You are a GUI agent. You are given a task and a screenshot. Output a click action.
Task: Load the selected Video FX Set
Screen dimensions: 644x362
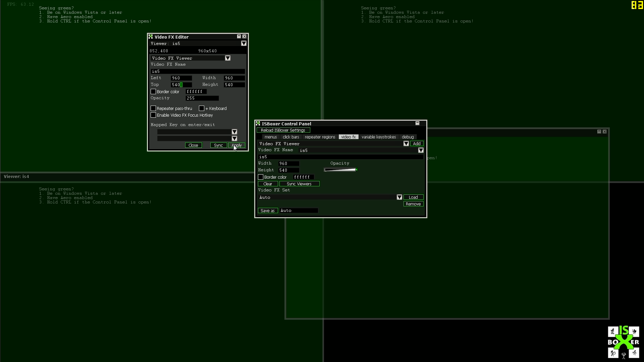tap(413, 197)
